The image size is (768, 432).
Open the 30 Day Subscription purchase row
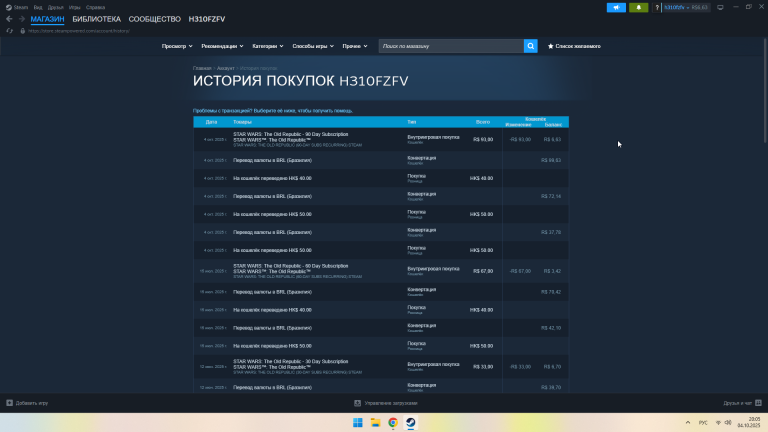click(x=381, y=366)
